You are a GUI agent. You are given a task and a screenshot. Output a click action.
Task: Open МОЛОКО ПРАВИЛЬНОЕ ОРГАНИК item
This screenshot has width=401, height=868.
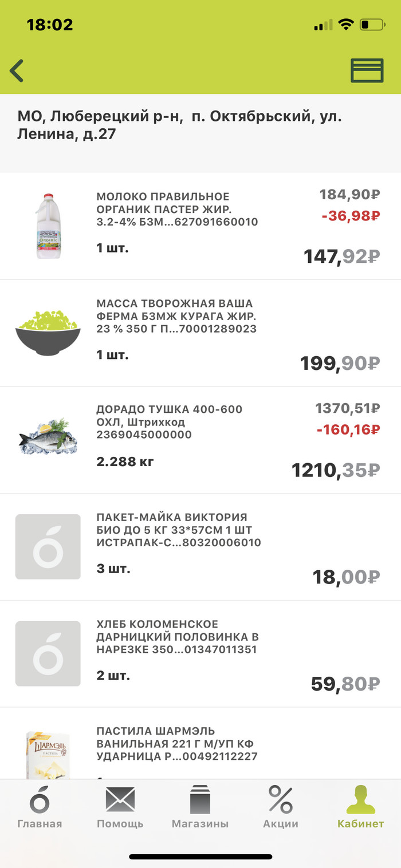pos(177,209)
